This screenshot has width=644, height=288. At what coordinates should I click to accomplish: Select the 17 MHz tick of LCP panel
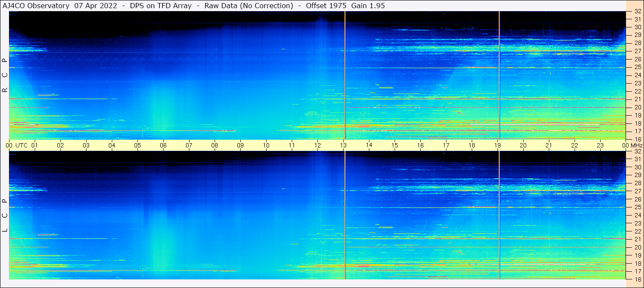[x=638, y=271]
